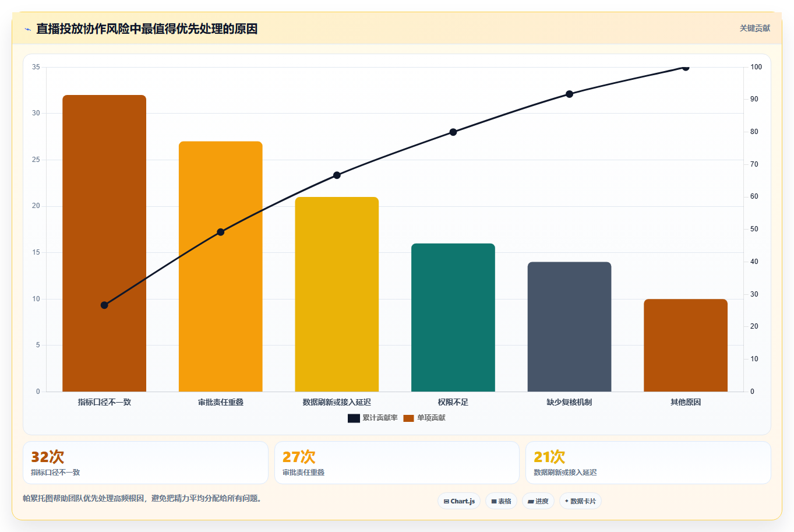Select the 缺少复核机制 gray bar
This screenshot has width=794, height=532.
click(x=569, y=327)
